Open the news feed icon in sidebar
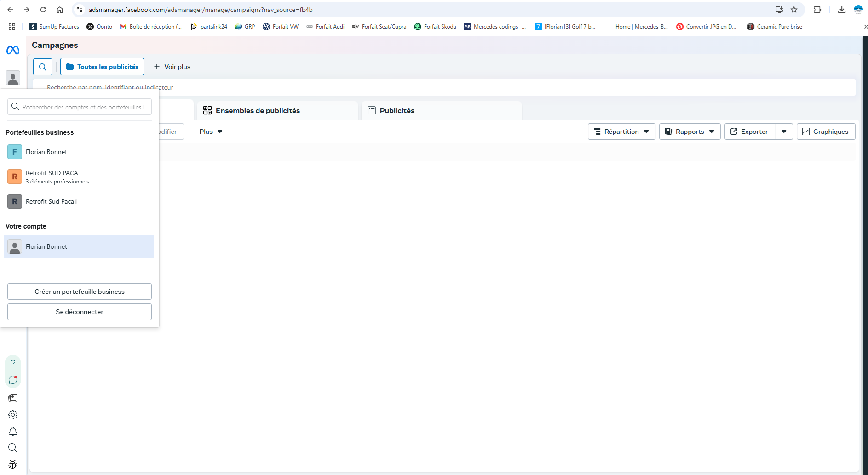Screen dimensions: 868x475 pyautogui.click(x=13, y=398)
